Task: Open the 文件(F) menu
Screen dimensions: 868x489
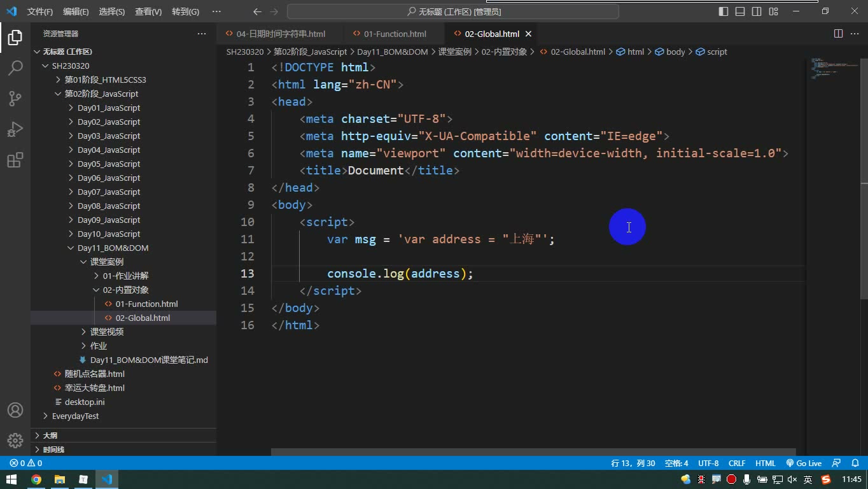Action: [40, 11]
